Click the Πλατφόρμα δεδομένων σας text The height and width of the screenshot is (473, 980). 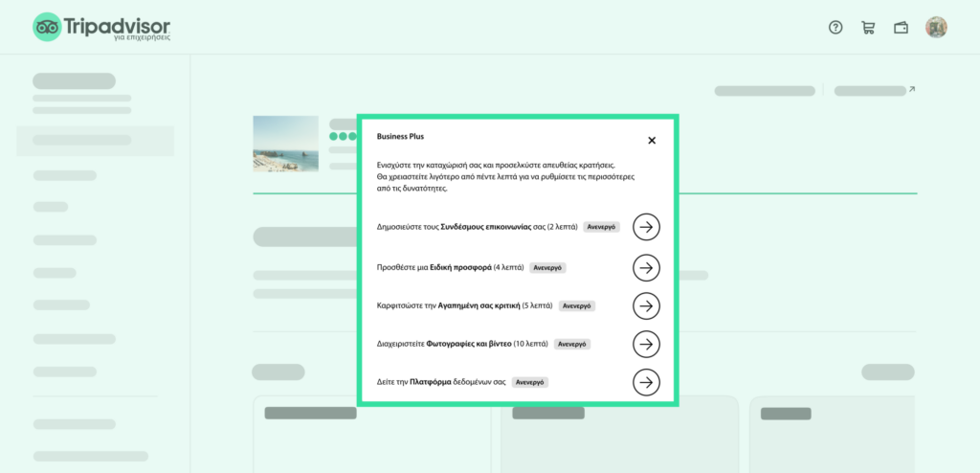(x=457, y=382)
